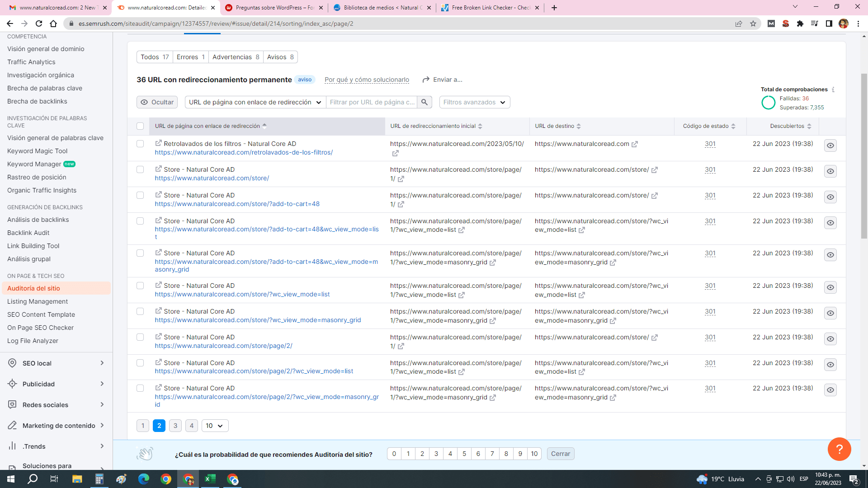Expand Redes sociales sidebar section

(x=56, y=405)
